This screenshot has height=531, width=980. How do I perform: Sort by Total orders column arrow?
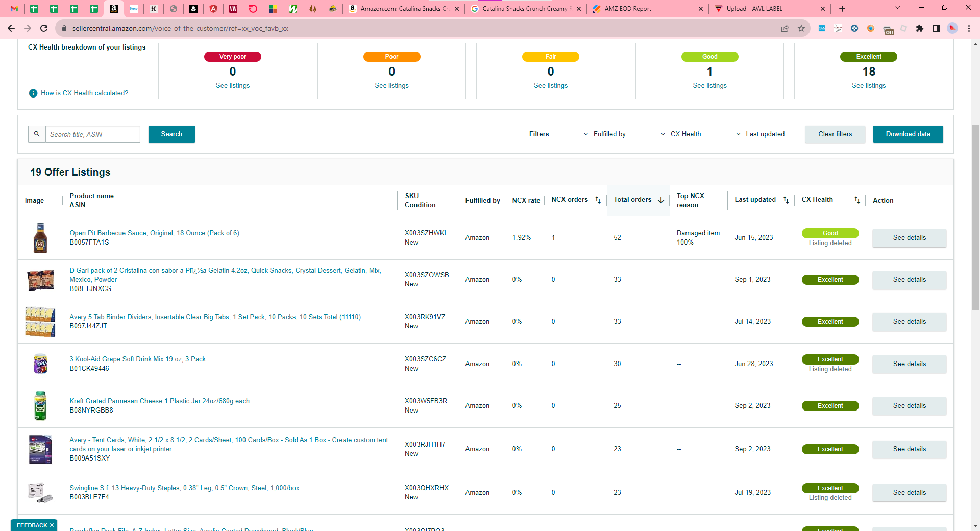pyautogui.click(x=661, y=200)
